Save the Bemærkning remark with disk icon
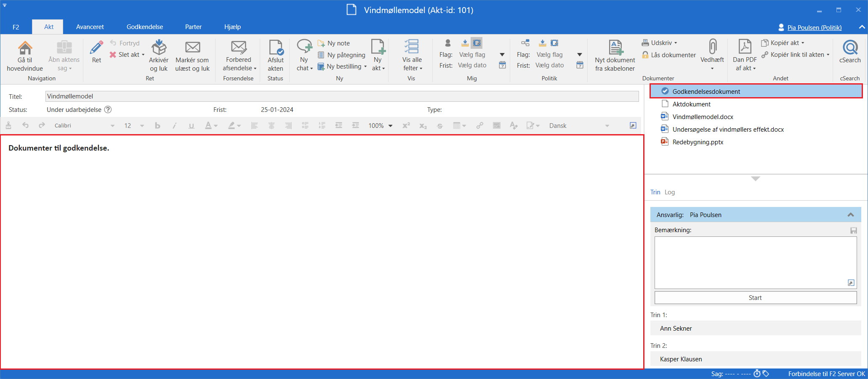This screenshot has height=379, width=868. pos(854,231)
